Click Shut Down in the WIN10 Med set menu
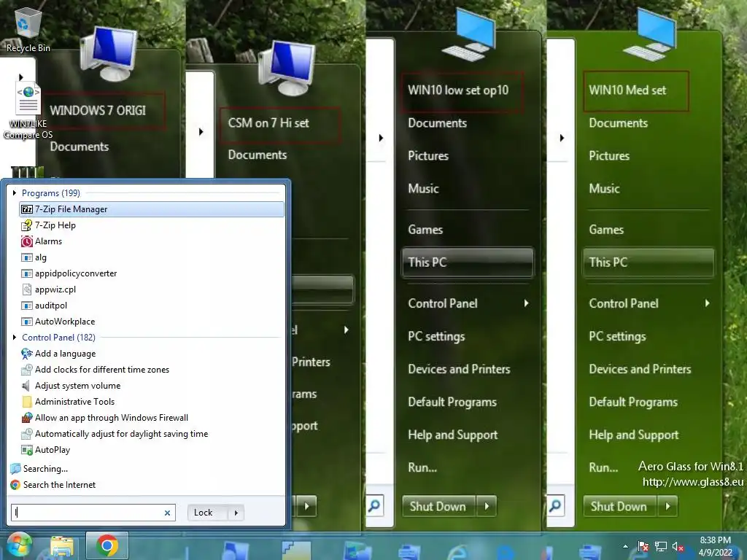The width and height of the screenshot is (747, 560). (x=620, y=506)
